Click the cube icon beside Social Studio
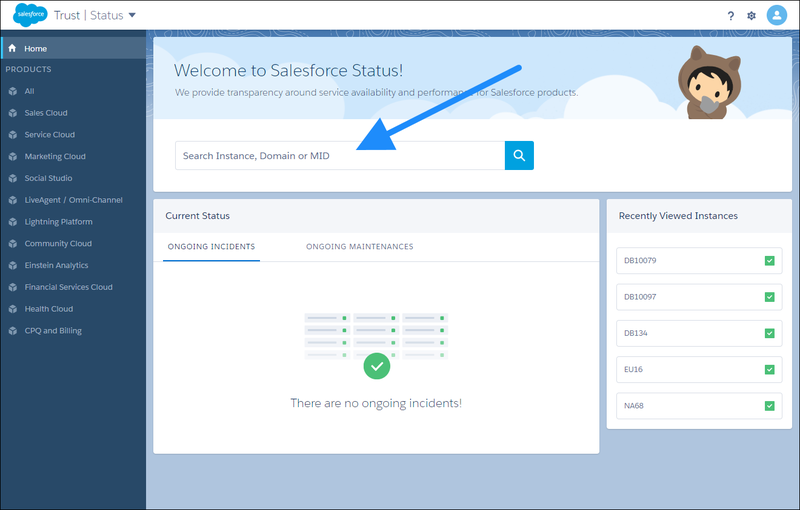Viewport: 800px width, 510px height. [x=13, y=178]
